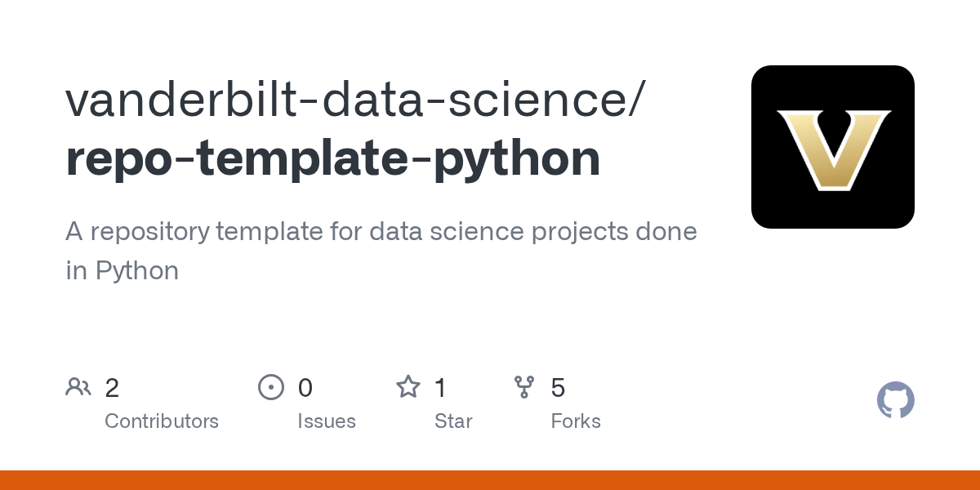Image resolution: width=980 pixels, height=490 pixels.
Task: Click the fork branch icon
Action: coord(523,387)
